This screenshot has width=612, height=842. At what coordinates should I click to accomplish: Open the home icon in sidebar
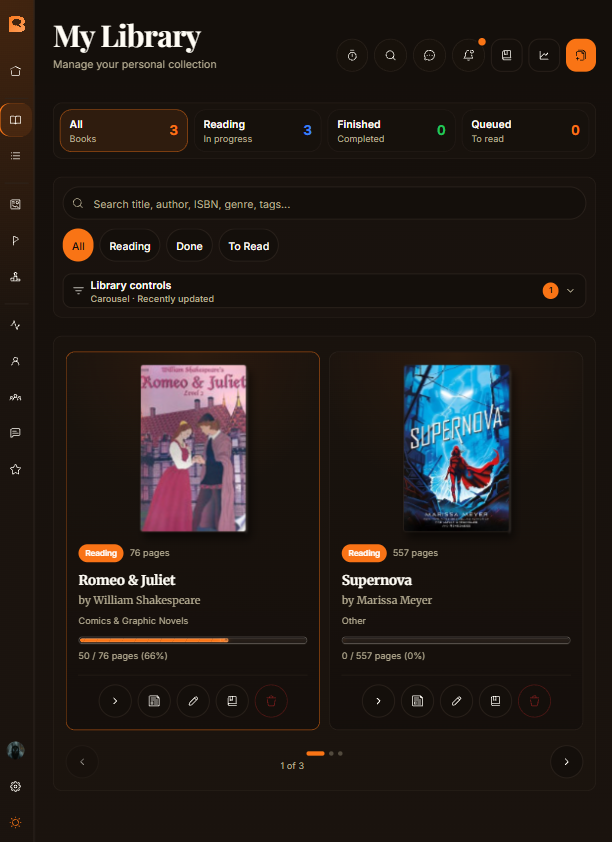(x=16, y=71)
